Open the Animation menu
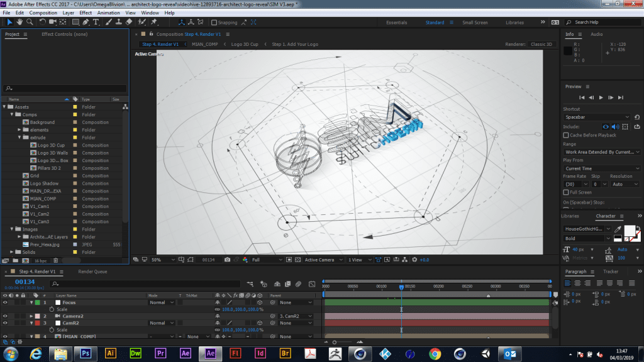This screenshot has width=644, height=362. coord(108,13)
